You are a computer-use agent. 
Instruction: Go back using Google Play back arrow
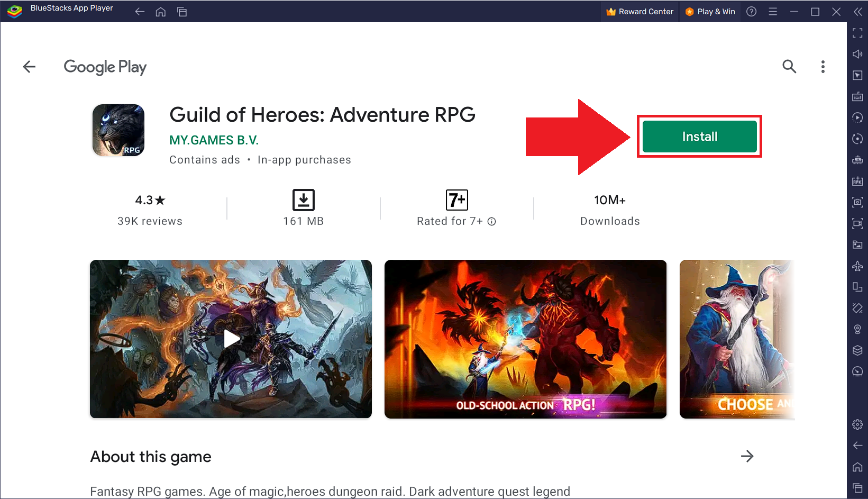(29, 67)
